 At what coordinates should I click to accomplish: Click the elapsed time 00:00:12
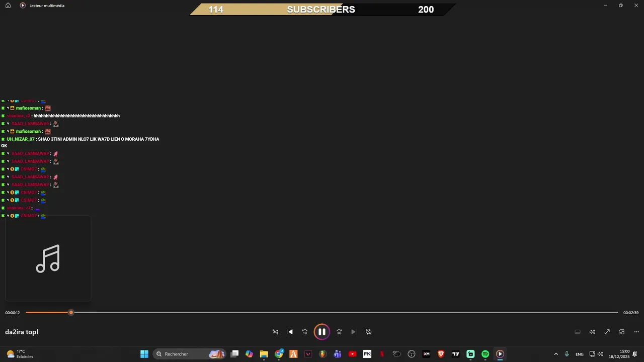click(x=13, y=313)
